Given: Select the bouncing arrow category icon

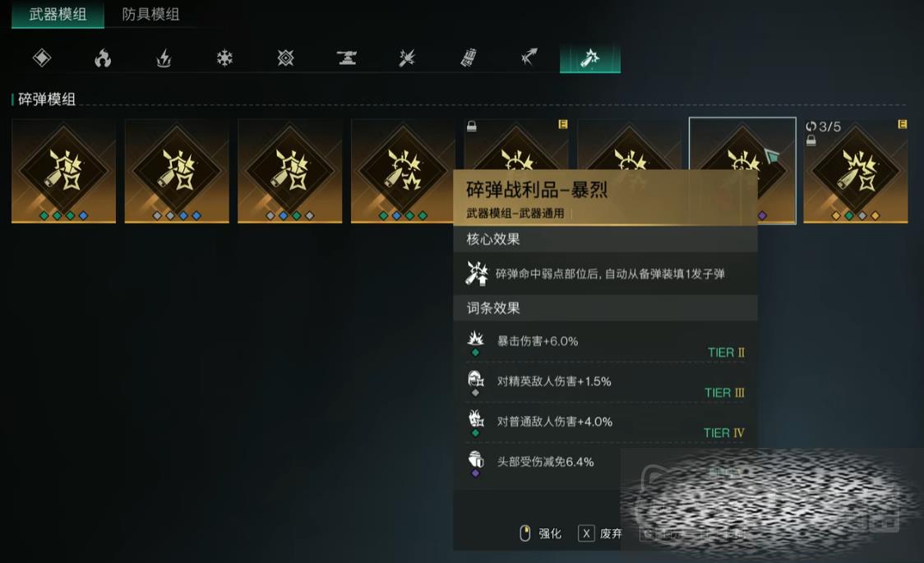Looking at the screenshot, I should coord(529,58).
